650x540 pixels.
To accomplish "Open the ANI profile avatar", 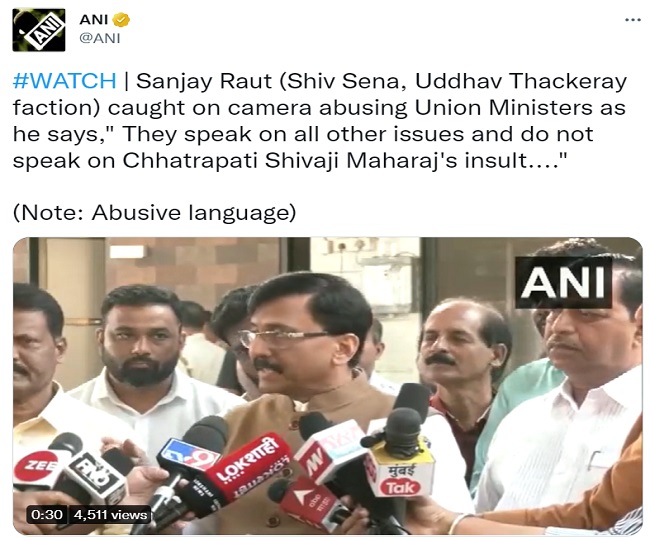I will (x=39, y=30).
